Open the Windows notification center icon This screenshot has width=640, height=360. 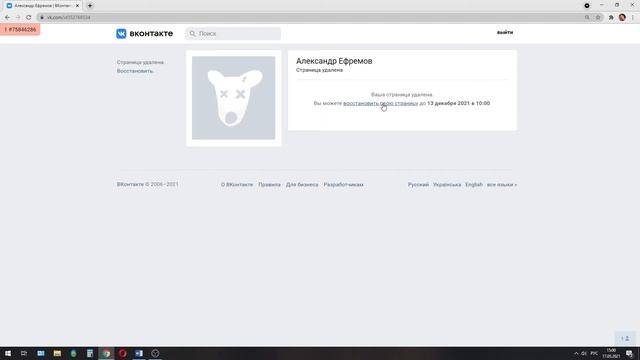point(630,353)
